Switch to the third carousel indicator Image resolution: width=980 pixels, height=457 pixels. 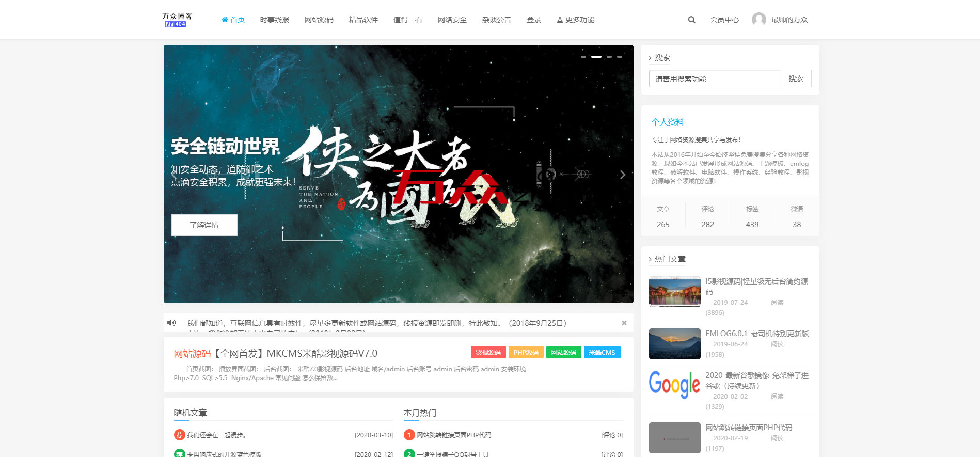point(609,57)
